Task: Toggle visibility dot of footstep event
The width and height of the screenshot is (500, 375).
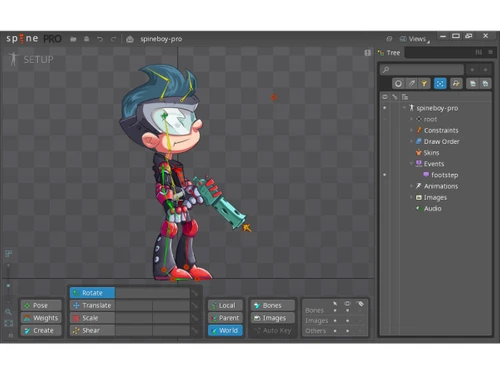Action: 385,175
